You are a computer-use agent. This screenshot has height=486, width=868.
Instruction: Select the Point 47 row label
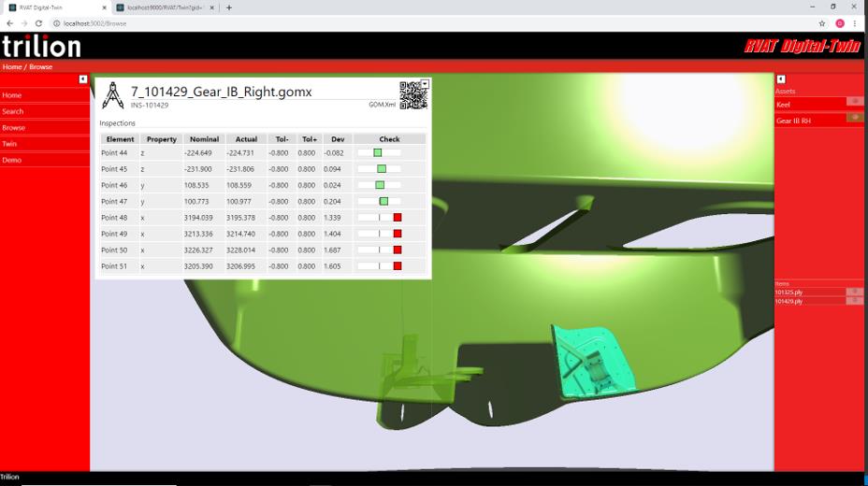click(x=114, y=201)
